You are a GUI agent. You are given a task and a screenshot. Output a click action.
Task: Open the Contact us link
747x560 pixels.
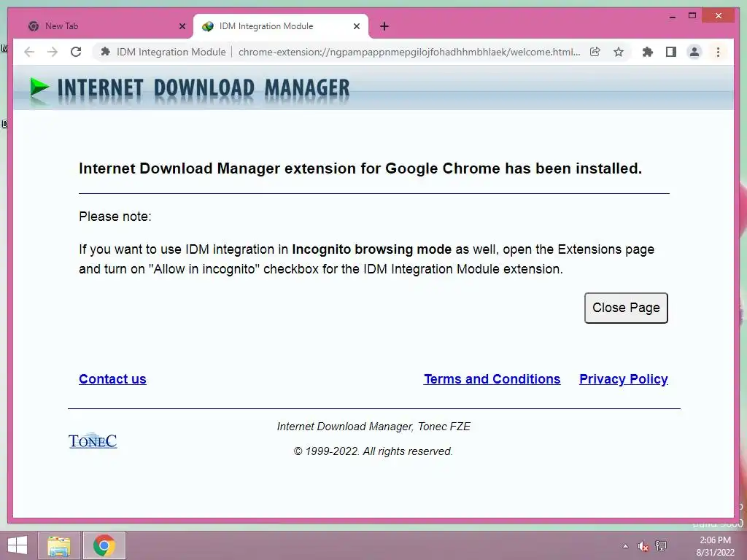coord(112,379)
